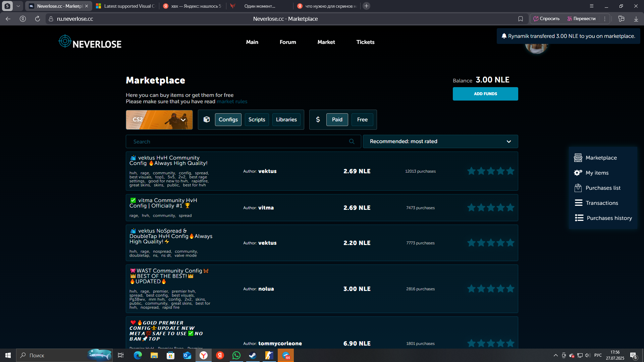
Task: Open the market rules link
Action: 232,102
